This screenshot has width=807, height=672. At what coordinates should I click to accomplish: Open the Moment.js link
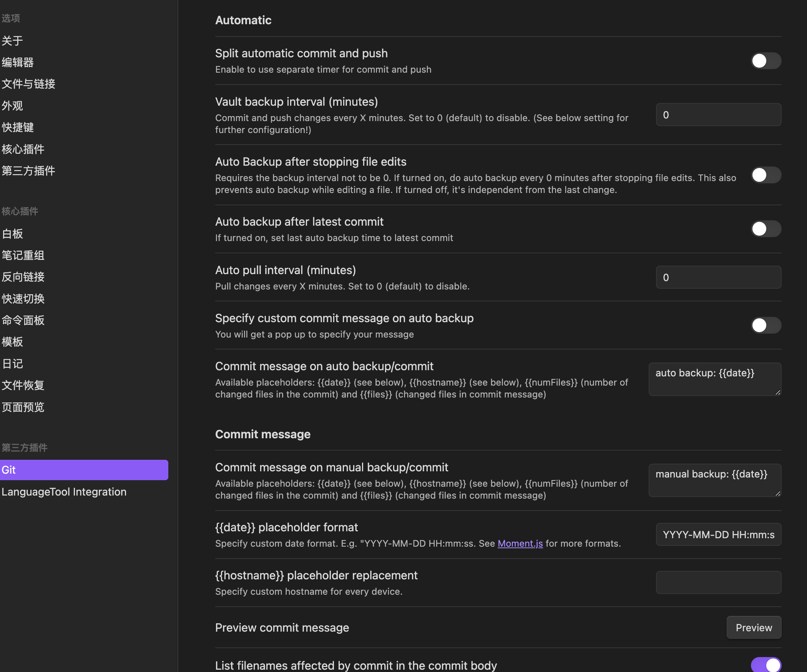coord(520,543)
